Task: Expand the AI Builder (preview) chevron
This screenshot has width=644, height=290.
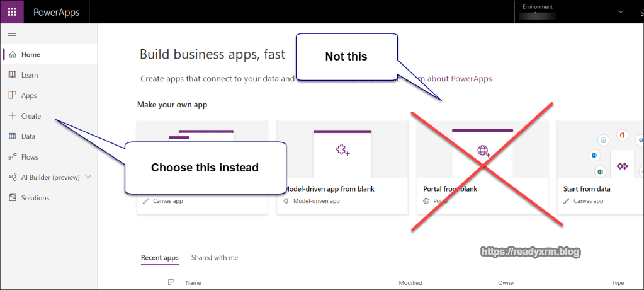Action: (x=88, y=177)
